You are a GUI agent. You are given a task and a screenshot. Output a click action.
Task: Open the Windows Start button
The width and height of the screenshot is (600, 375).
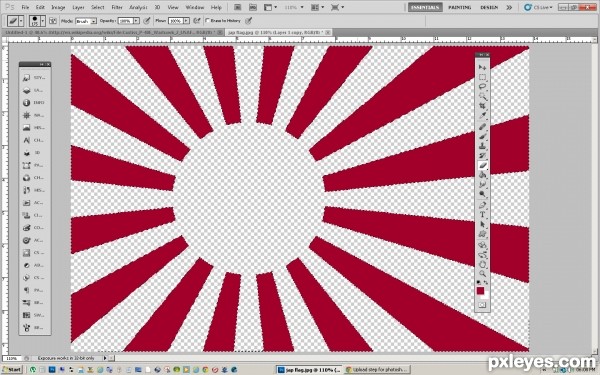[x=12, y=369]
